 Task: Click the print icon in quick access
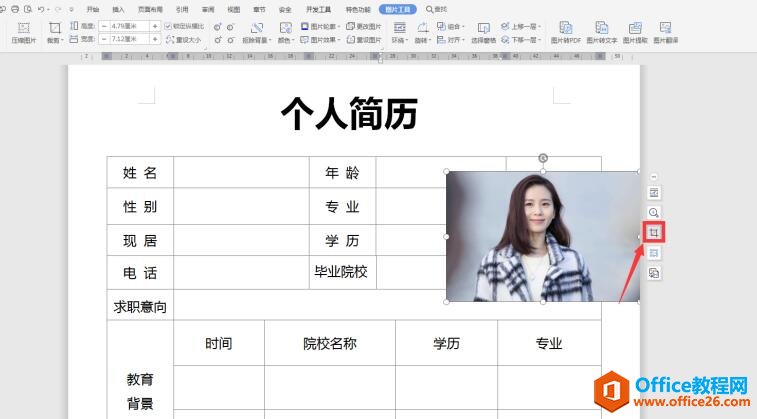[15, 9]
